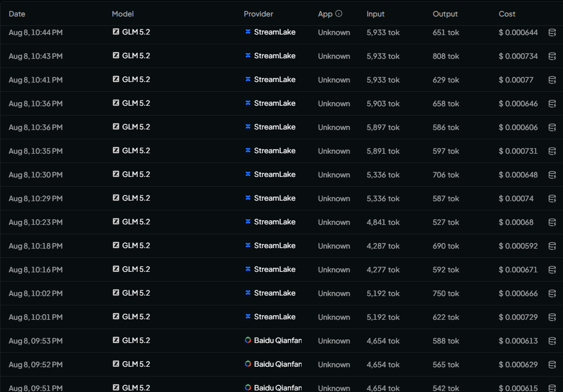563x392 pixels.
Task: Open GLM 5.2 link in 10:41 PM row
Action: click(136, 79)
